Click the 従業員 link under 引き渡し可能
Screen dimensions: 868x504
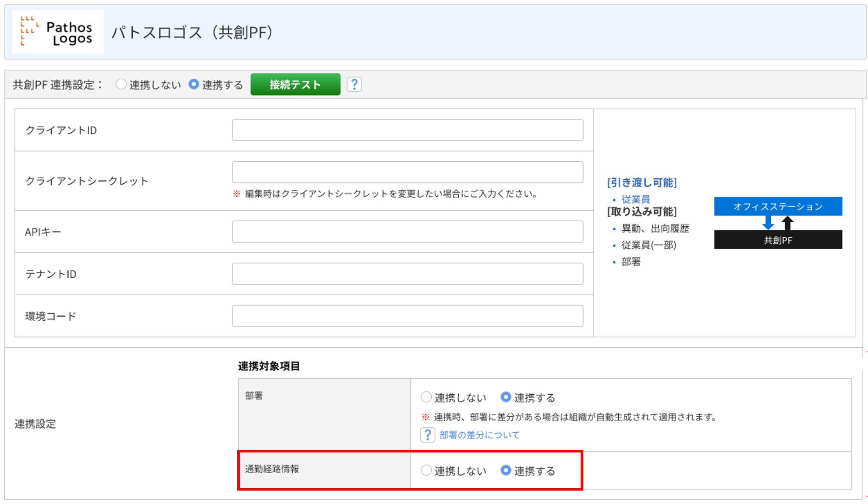(x=635, y=199)
